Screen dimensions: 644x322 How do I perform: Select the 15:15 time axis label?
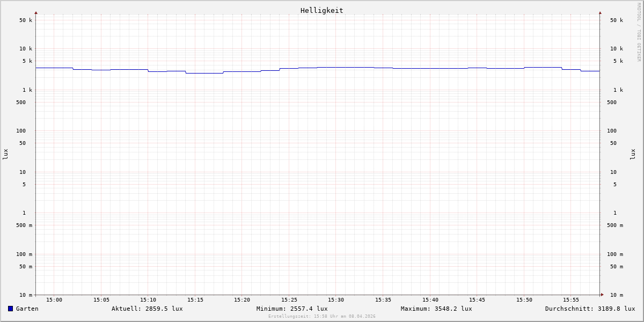click(x=195, y=300)
